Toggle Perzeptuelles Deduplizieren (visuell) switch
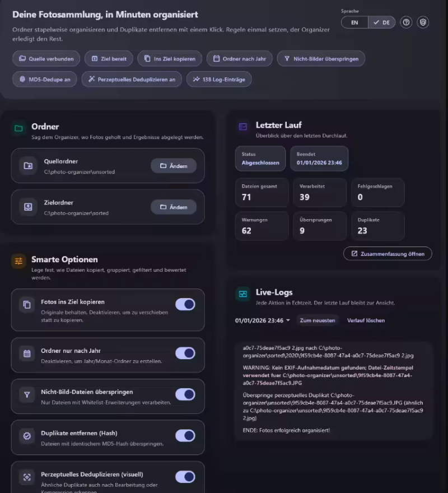448x493 pixels. click(185, 477)
